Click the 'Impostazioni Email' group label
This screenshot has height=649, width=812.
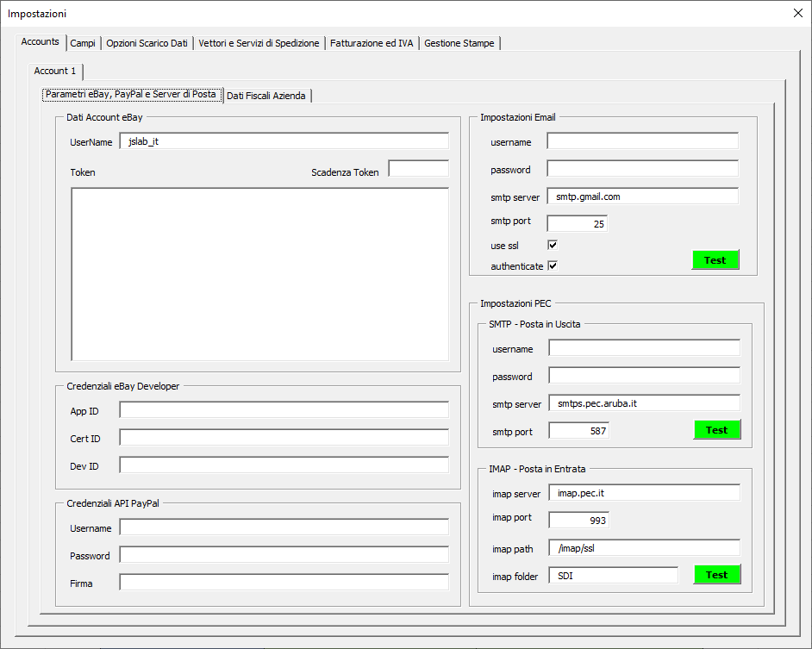(518, 117)
